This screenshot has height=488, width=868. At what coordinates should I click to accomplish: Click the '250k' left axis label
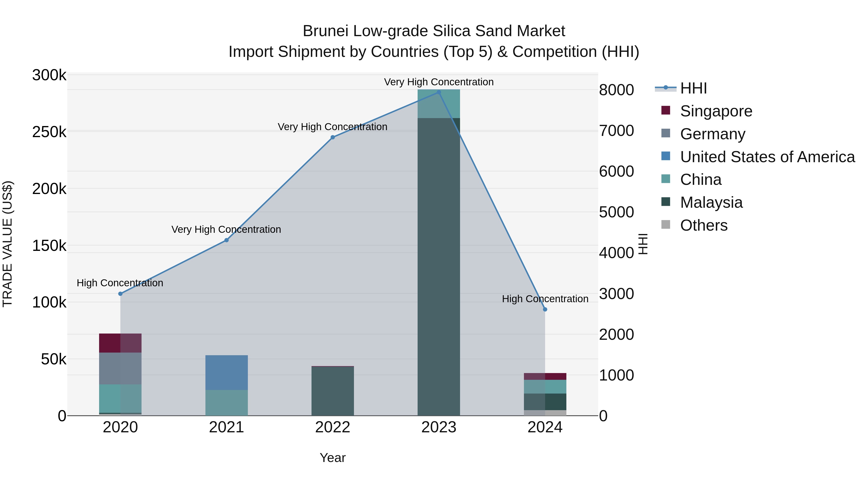click(49, 132)
